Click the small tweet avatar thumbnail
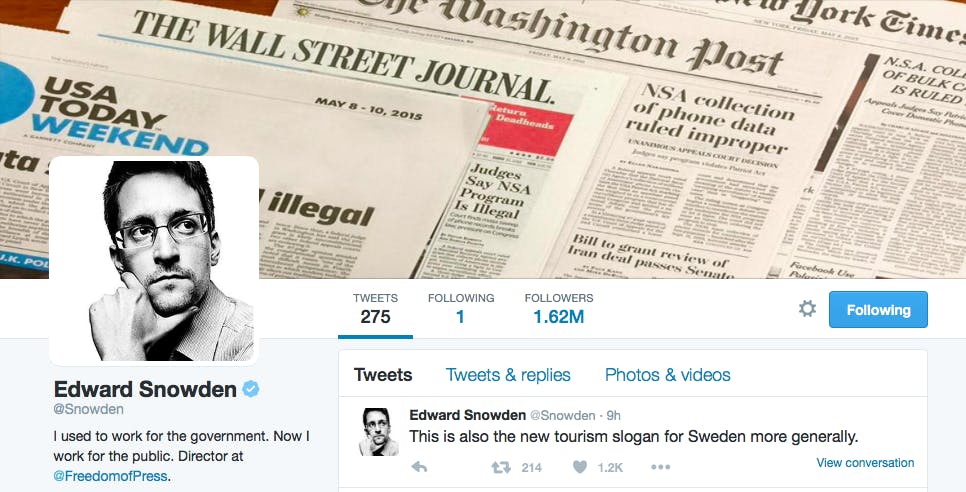Image resolution: width=966 pixels, height=492 pixels. point(376,431)
